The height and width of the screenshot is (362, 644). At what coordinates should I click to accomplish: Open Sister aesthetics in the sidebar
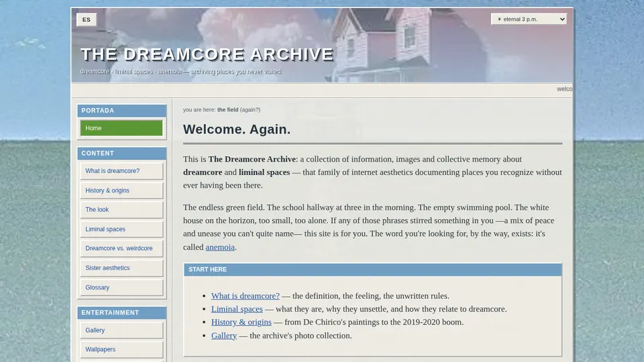121,268
